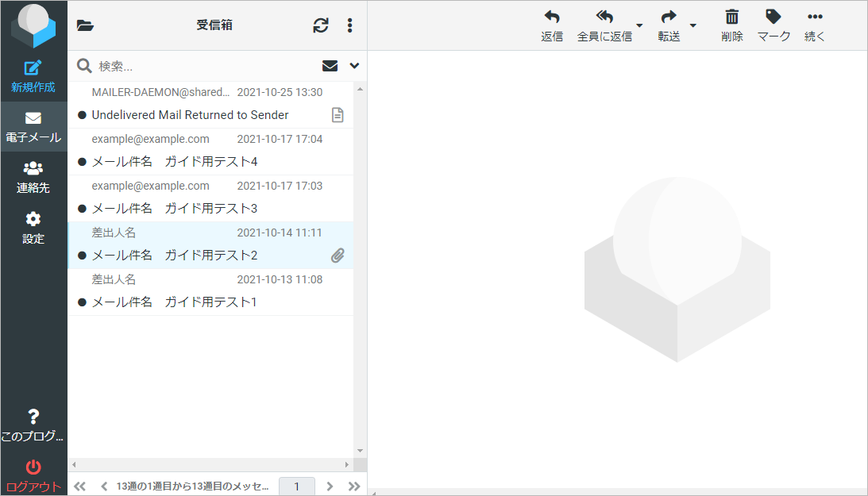Screen dimensions: 868x496
Task: Click into the 検索 search field
Action: 203,66
